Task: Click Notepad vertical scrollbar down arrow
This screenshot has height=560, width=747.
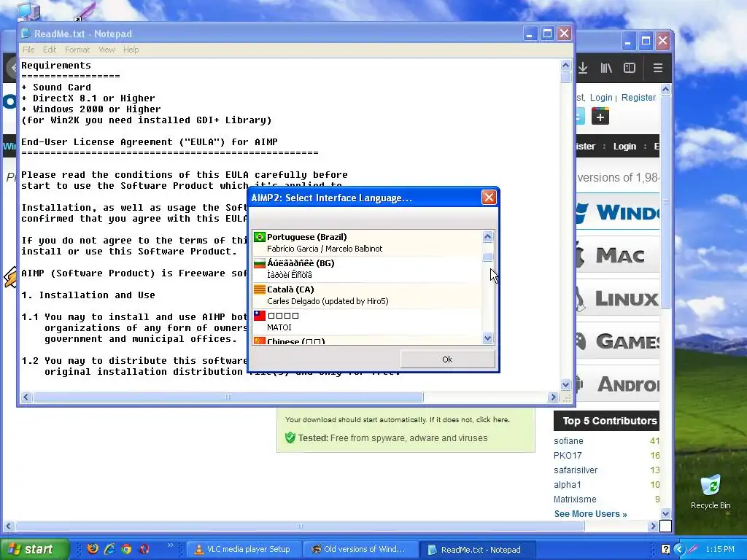Action: point(565,385)
